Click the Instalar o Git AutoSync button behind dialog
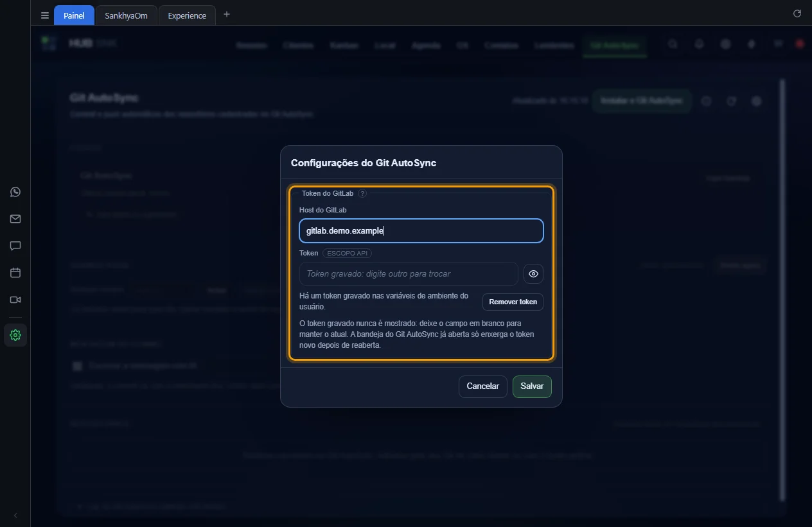Screen dimensions: 812x527 pos(641,101)
